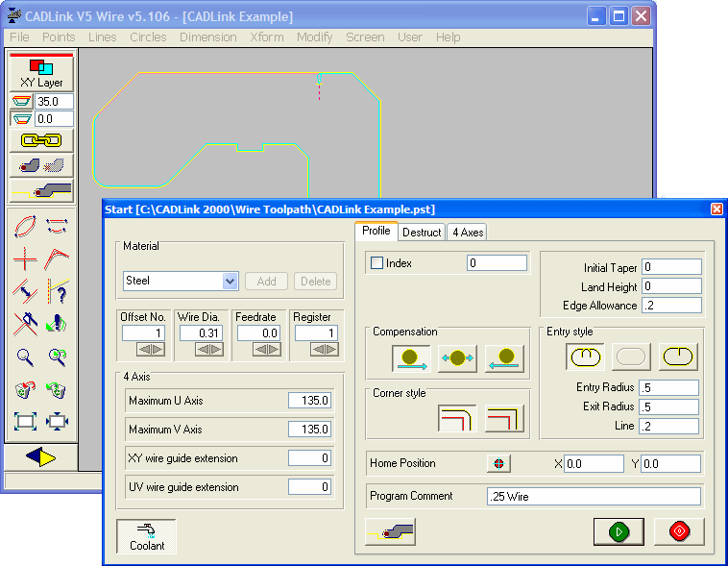728x566 pixels.
Task: Open the Xform menu
Action: (x=266, y=37)
